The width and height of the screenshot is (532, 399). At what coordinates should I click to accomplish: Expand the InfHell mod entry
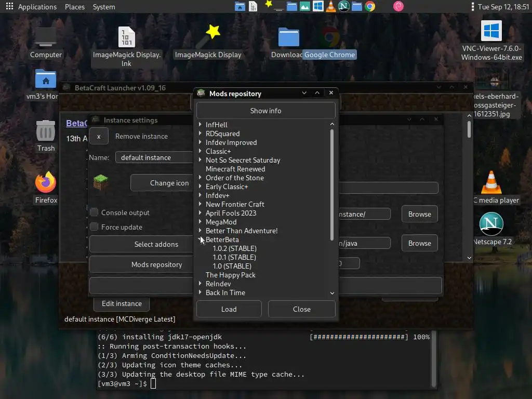coord(200,125)
